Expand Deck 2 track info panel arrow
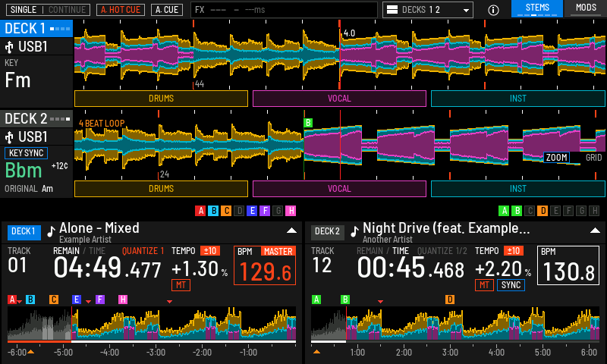607x364 pixels. 595,231
